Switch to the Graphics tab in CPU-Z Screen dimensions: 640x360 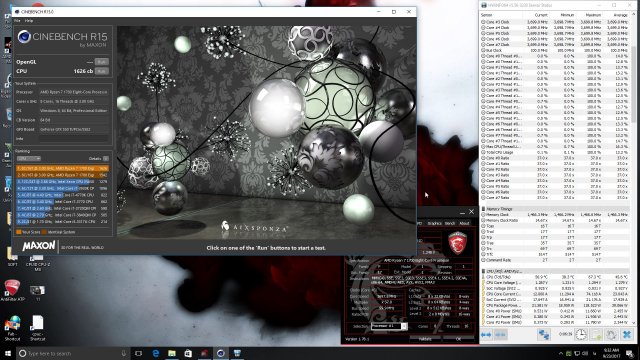point(434,223)
